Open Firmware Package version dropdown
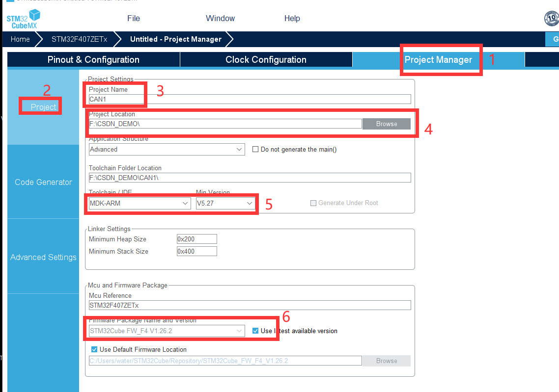This screenshot has width=559, height=392. 167,331
